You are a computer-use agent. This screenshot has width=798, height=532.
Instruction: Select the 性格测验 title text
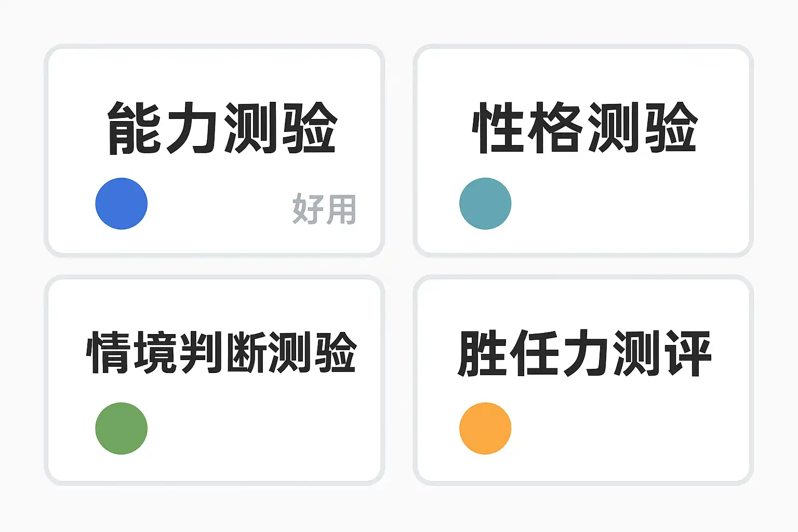584,128
